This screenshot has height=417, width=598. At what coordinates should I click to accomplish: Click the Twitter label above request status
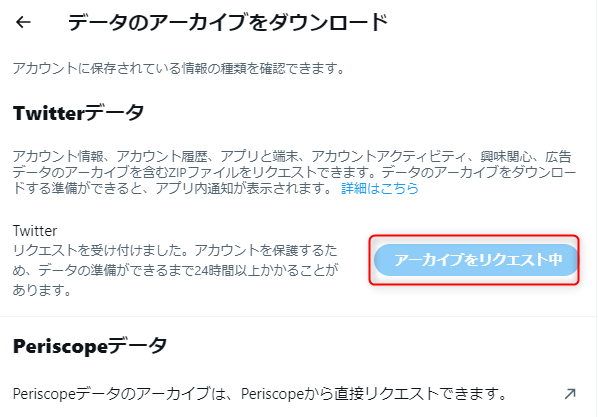35,231
